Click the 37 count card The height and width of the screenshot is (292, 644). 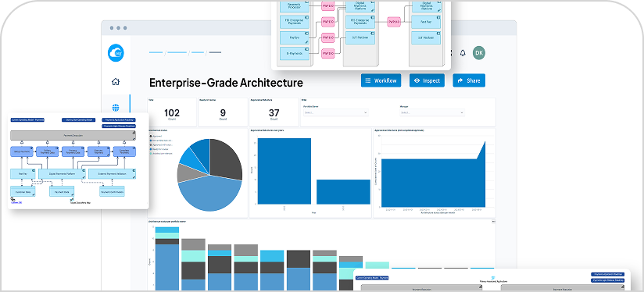(274, 112)
